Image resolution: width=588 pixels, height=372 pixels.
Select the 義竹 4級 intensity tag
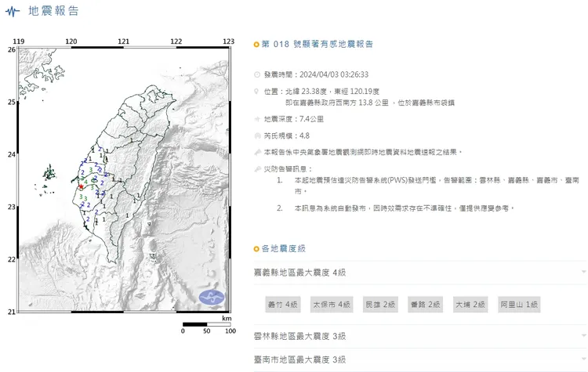click(x=283, y=305)
